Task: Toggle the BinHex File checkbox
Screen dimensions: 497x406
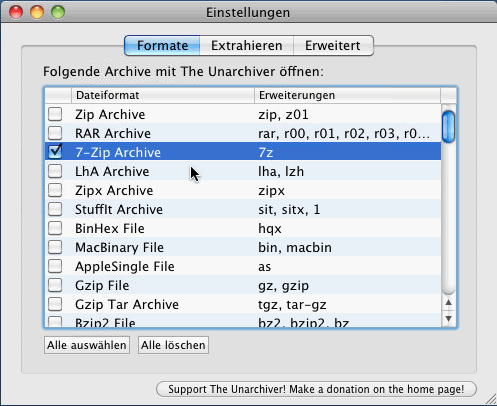Action: pos(55,228)
